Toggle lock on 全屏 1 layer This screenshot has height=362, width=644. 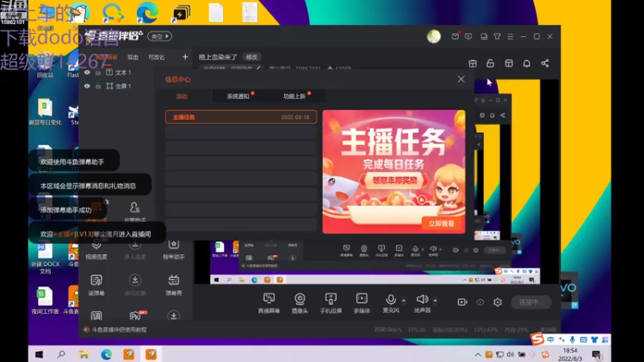click(98, 86)
